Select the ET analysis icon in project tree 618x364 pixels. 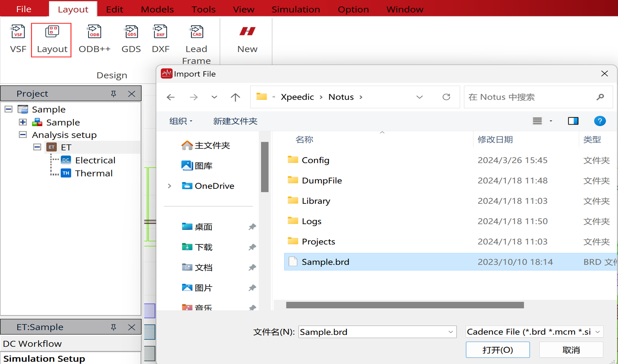click(52, 147)
